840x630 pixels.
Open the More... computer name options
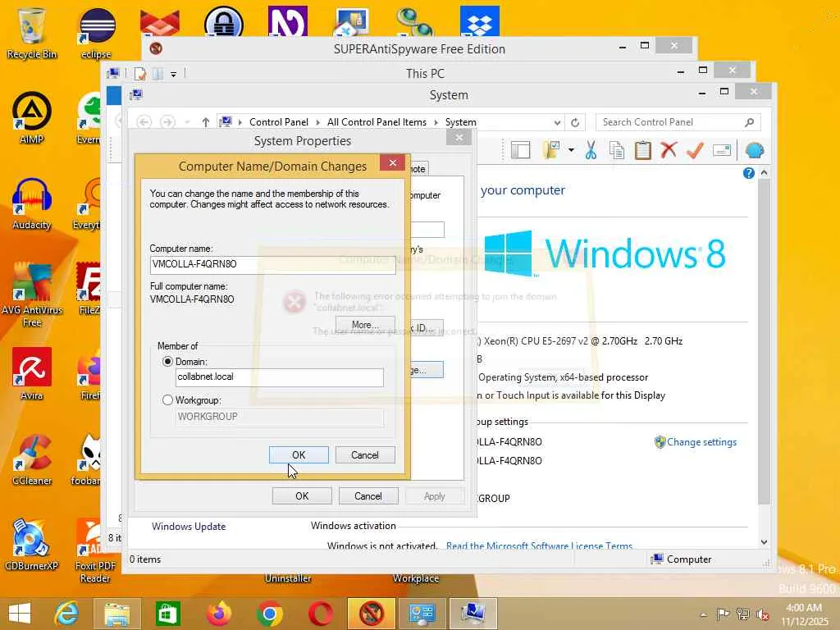coord(365,325)
